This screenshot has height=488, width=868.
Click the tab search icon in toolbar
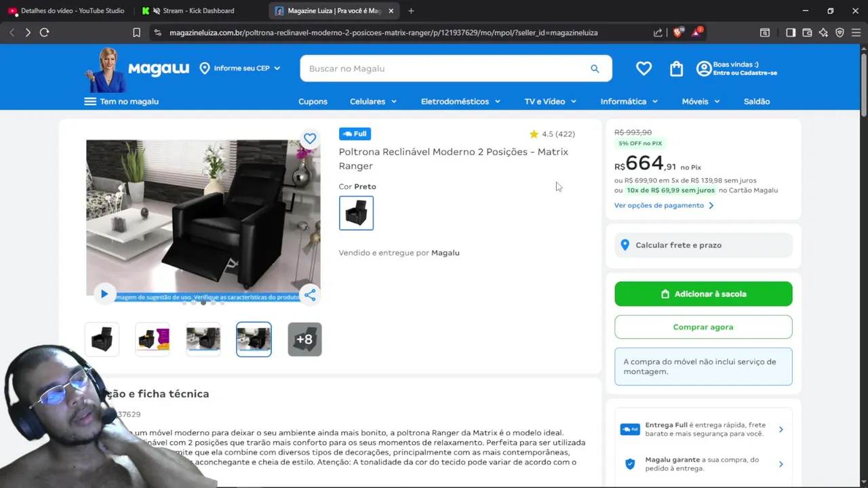point(765,33)
